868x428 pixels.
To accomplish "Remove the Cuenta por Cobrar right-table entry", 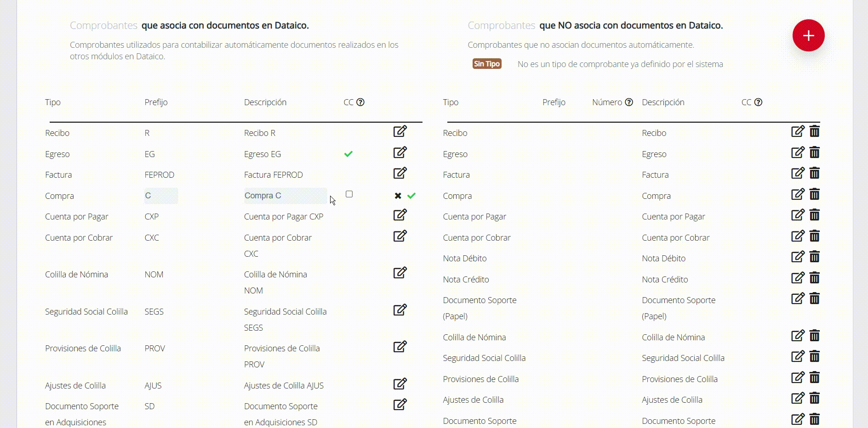I will [x=814, y=236].
